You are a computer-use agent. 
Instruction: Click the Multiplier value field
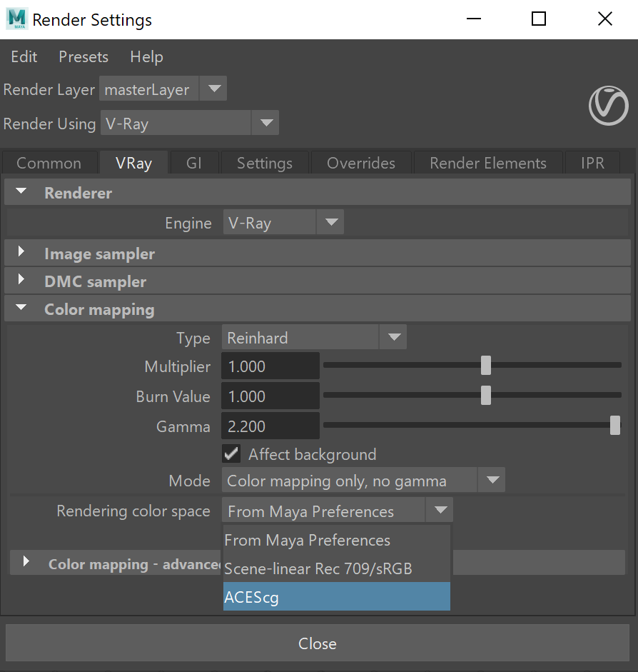(x=270, y=366)
